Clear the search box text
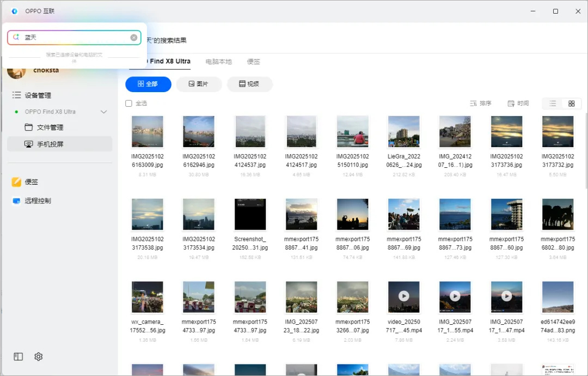The height and width of the screenshot is (376, 588). pos(134,38)
